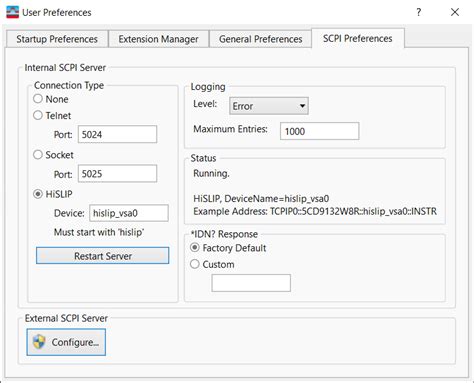474x383 pixels.
Task: Click the Maximum Entries field
Action: pyautogui.click(x=320, y=131)
